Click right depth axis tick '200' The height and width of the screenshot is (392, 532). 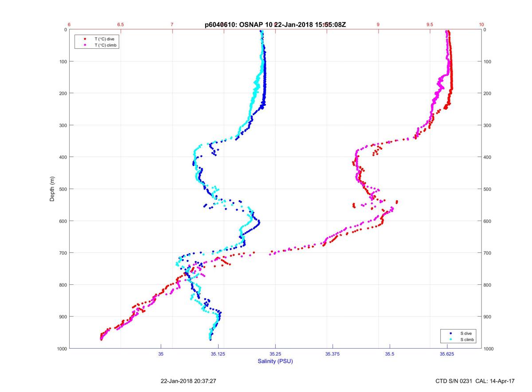tap(488, 93)
